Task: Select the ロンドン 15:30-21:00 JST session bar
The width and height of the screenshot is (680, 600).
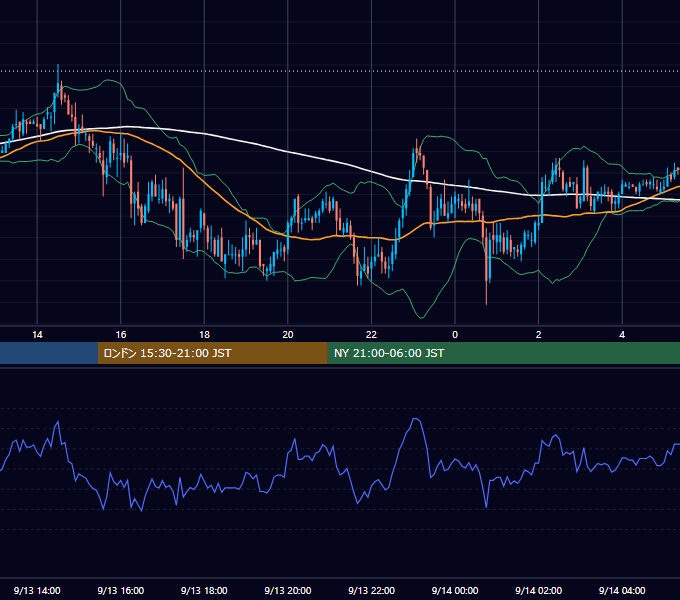Action: point(212,353)
